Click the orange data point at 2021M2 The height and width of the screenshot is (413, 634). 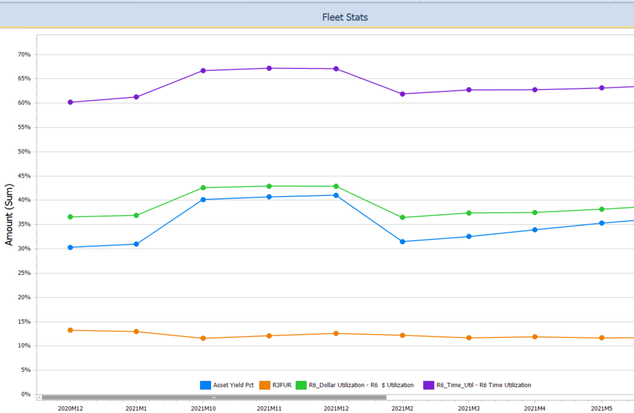click(402, 335)
